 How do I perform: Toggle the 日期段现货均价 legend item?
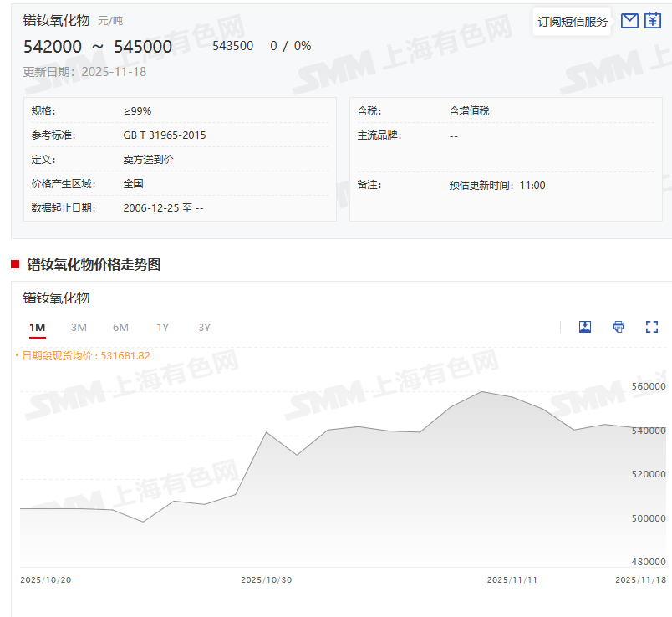coord(84,355)
